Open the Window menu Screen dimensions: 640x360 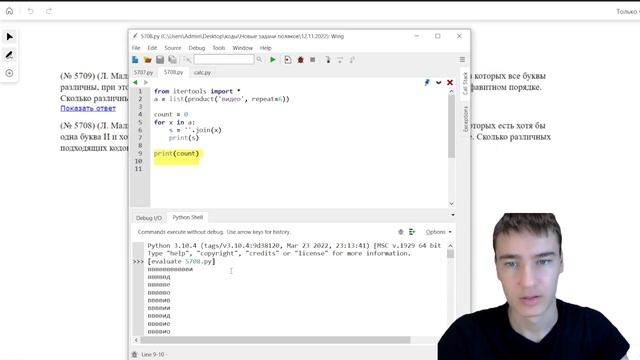(x=242, y=48)
